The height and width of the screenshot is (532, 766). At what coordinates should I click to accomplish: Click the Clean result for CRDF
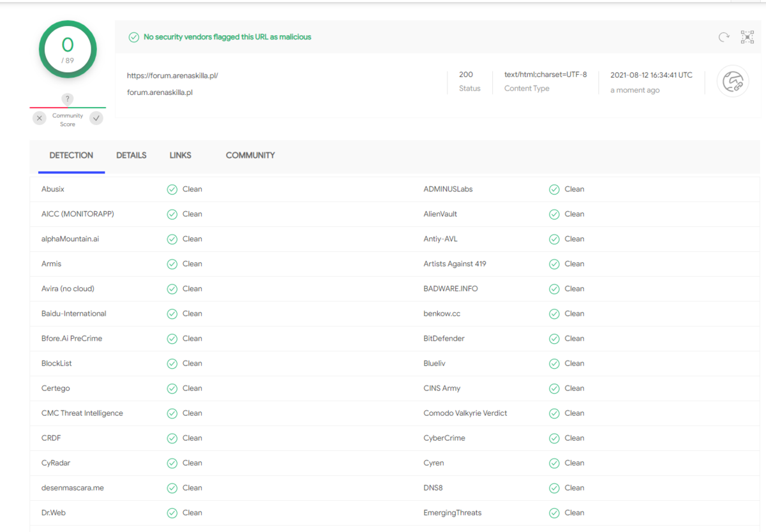click(192, 438)
